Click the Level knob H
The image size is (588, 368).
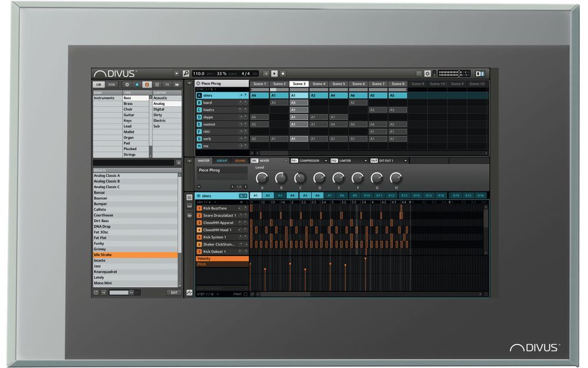pyautogui.click(x=396, y=178)
